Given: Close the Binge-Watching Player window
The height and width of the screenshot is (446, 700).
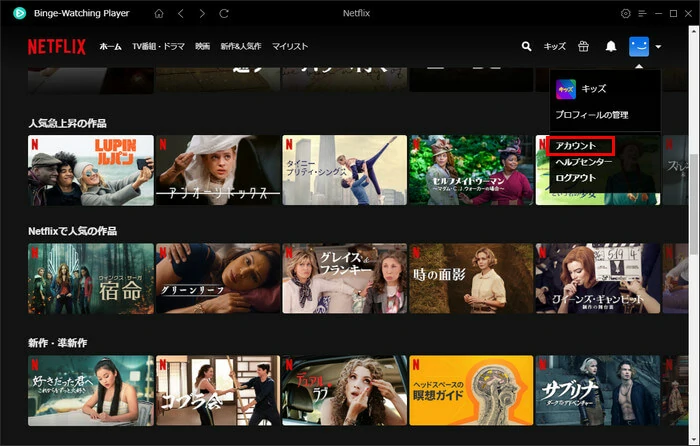Looking at the screenshot, I should (688, 13).
